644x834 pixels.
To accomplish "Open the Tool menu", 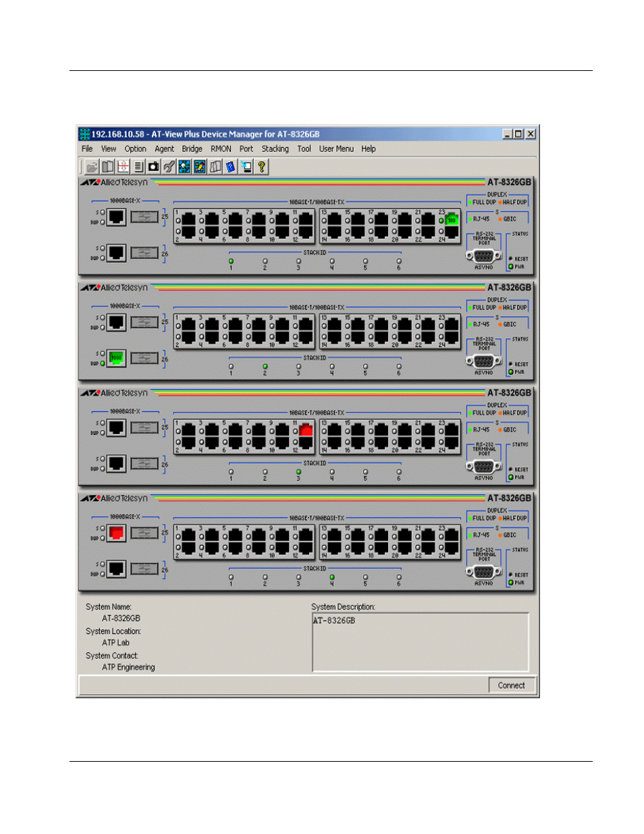I will (304, 149).
